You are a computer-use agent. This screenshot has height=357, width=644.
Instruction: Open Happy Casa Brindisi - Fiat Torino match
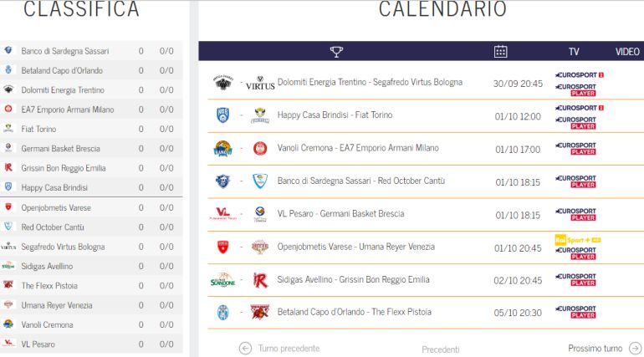point(335,115)
